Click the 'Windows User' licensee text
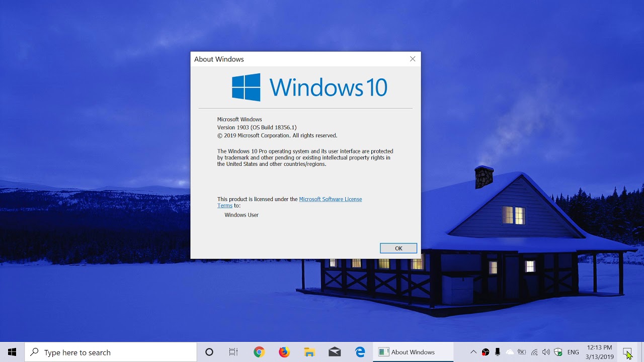644x362 pixels. 242,215
